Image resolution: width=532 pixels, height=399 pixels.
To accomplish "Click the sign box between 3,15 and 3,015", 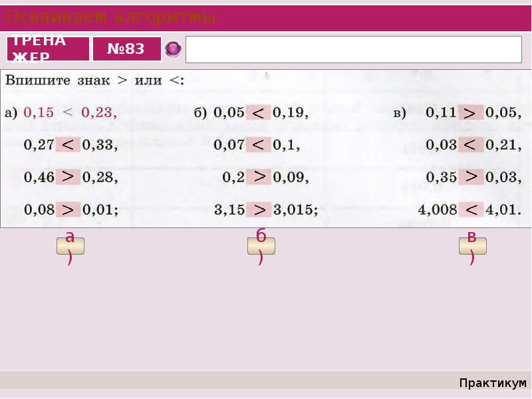I will (259, 209).
